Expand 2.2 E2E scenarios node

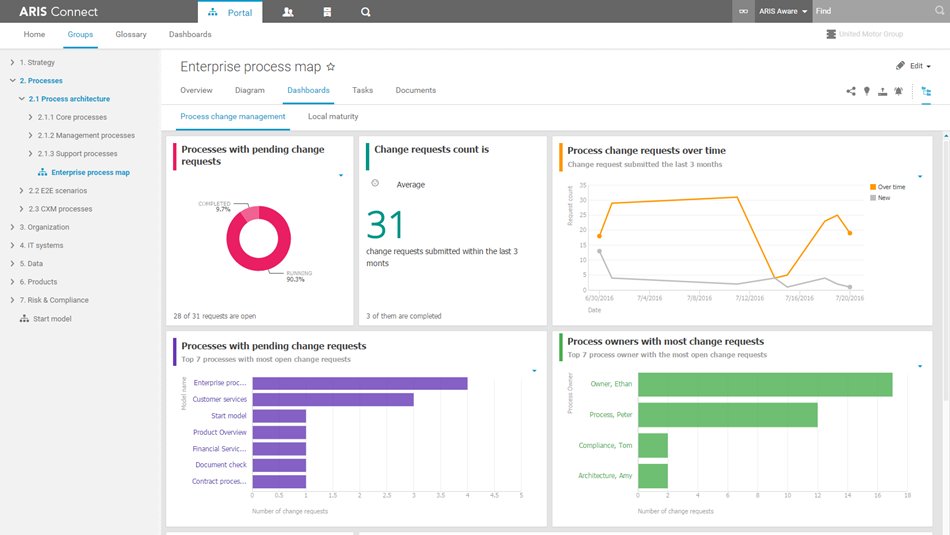point(21,190)
